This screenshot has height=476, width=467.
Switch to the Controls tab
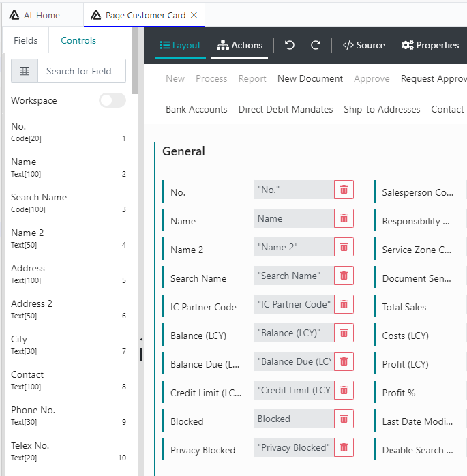pyautogui.click(x=78, y=40)
